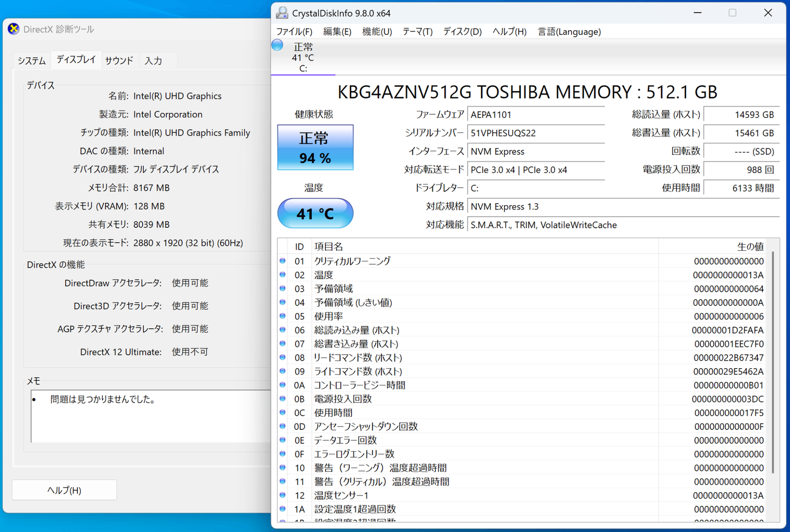Click status dot for row 0E データエラー回数

283,440
